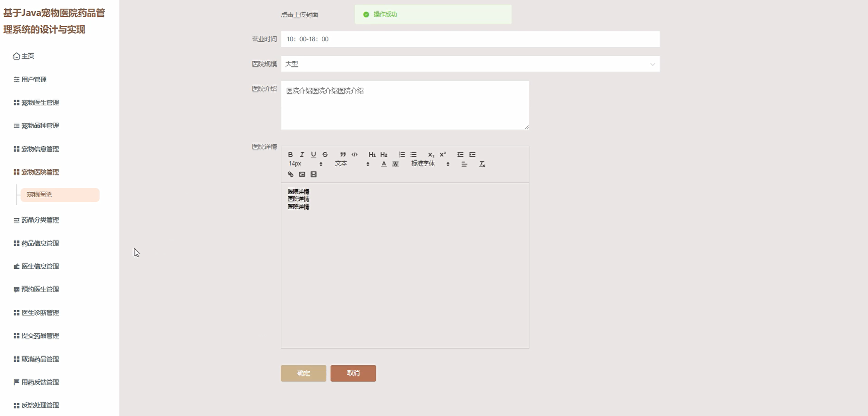Clear text formatting in the editor

pos(482,164)
